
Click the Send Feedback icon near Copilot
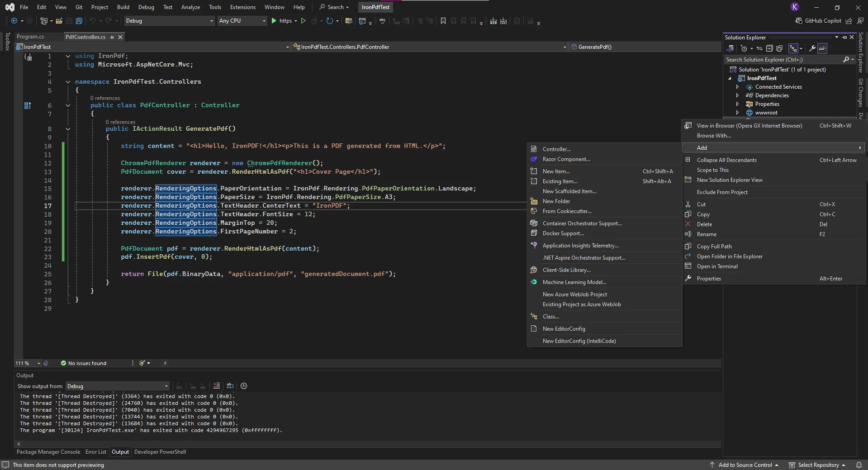coord(860,21)
